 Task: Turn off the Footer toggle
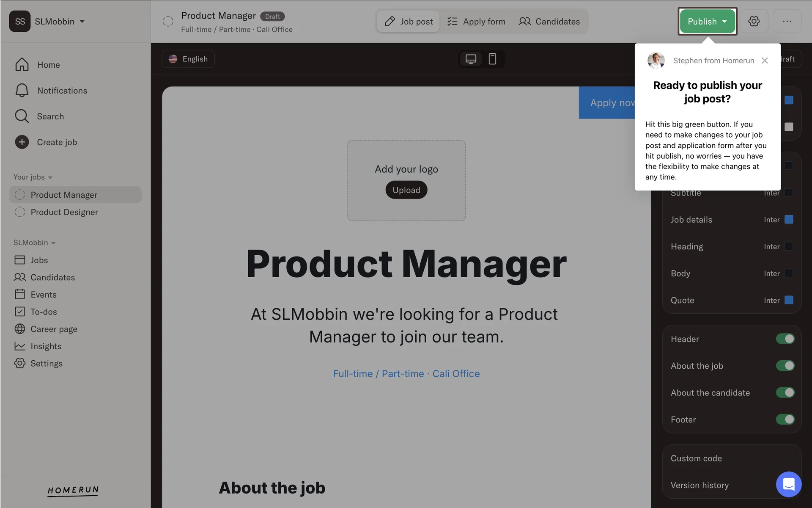785,420
